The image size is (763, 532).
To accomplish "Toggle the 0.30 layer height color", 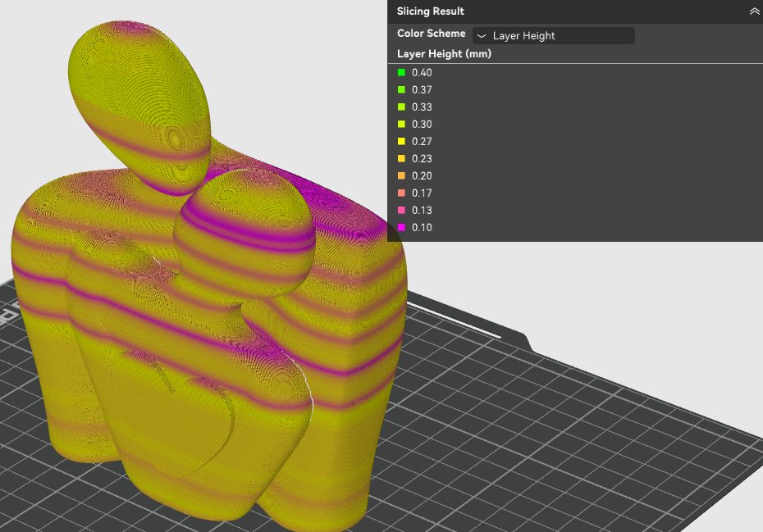I will coord(401,125).
